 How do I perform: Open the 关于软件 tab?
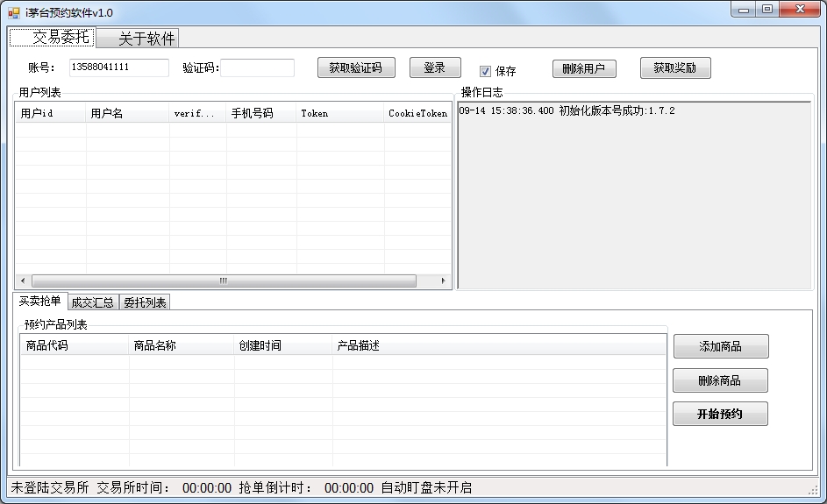click(137, 39)
